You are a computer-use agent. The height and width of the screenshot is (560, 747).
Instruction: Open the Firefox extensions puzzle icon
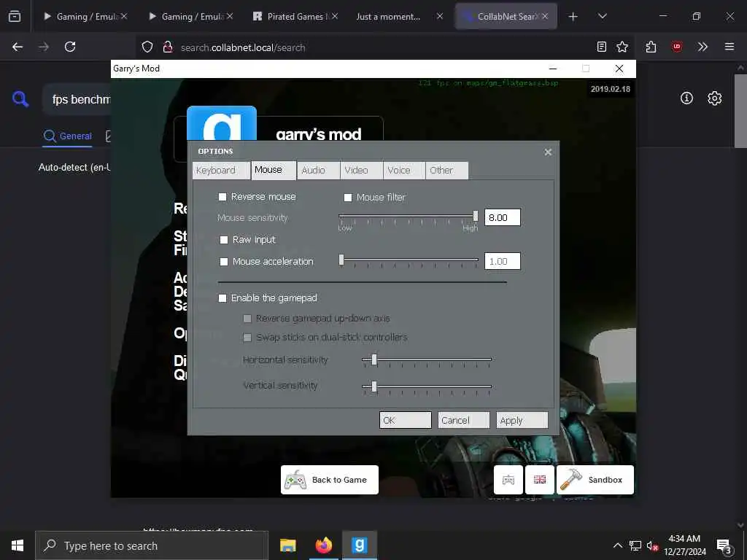pos(651,47)
